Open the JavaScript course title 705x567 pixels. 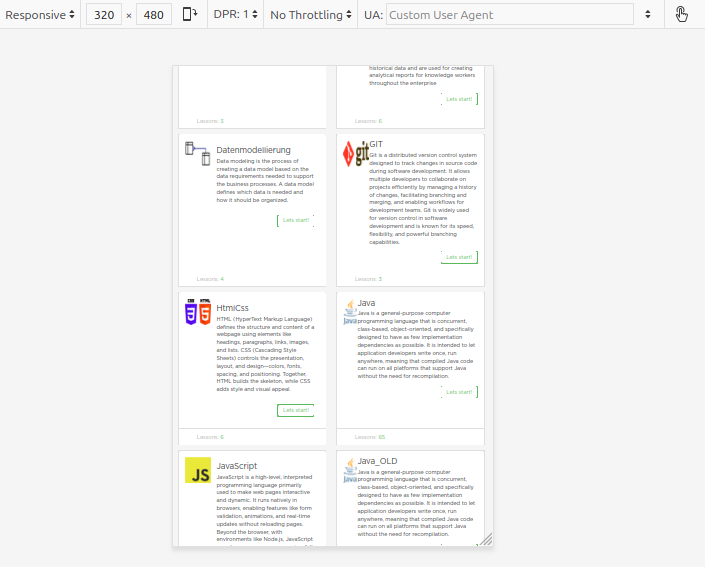pyautogui.click(x=237, y=466)
